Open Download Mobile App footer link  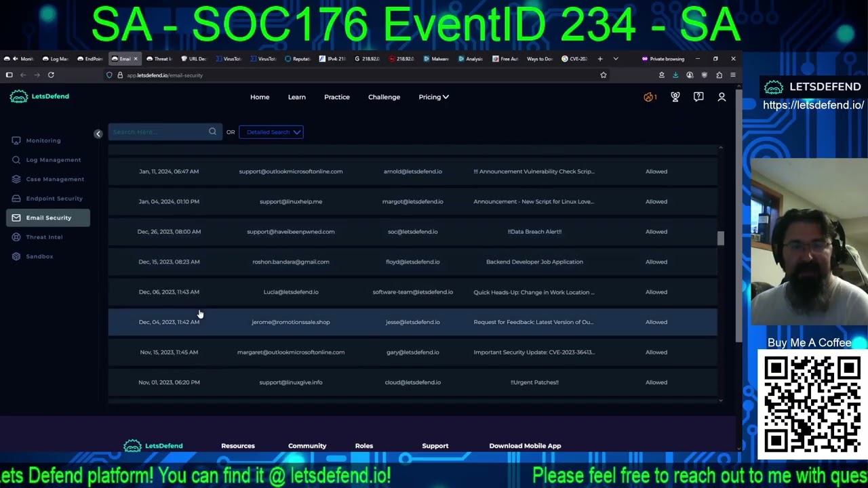pos(525,446)
